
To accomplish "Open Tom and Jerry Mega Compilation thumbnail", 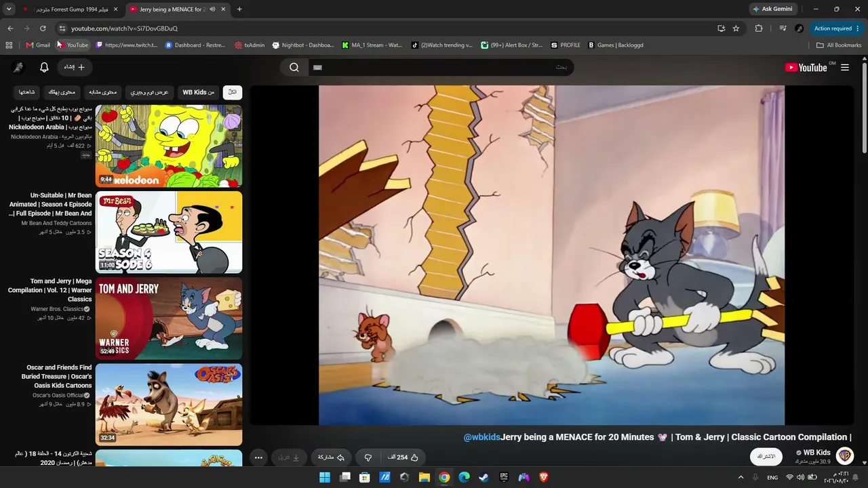I will 169,318.
